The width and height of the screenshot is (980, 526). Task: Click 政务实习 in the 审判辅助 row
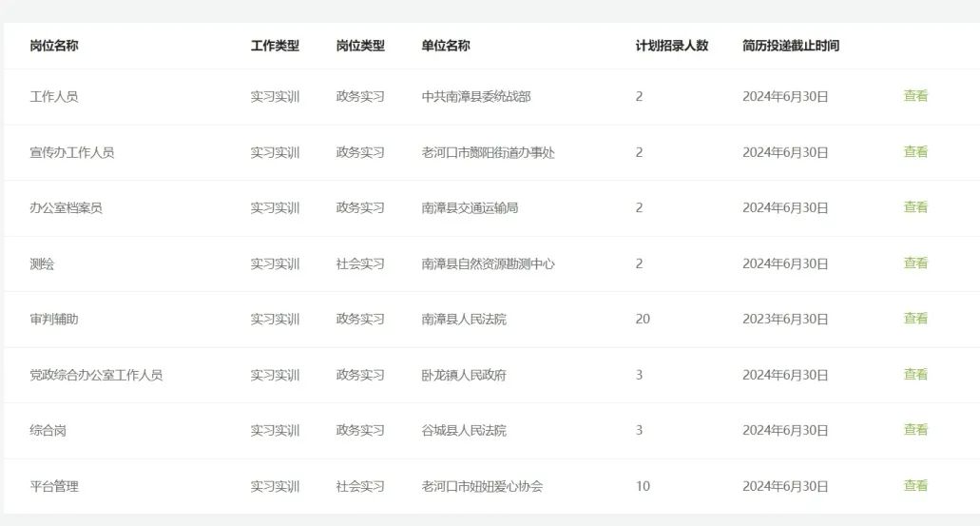coord(360,319)
